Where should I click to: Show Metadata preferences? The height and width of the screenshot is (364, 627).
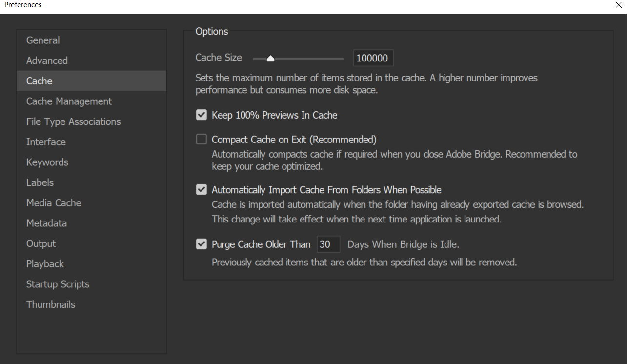[46, 223]
